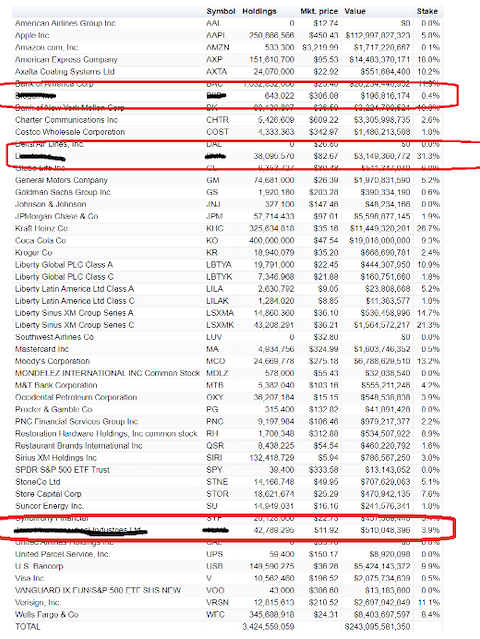This screenshot has height=639, width=480.
Task: Click the Symbol column header
Action: pyautogui.click(x=220, y=11)
